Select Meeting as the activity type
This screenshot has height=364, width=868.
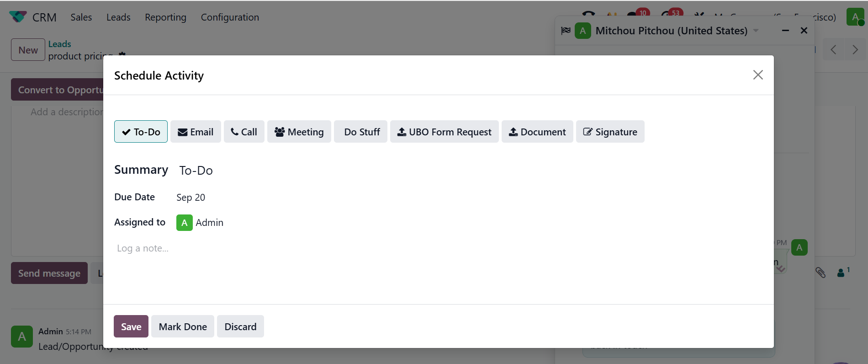(x=299, y=132)
